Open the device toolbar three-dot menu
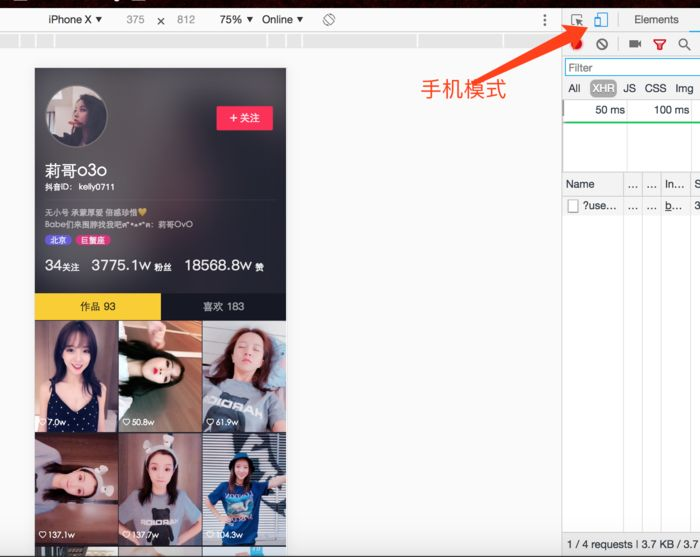This screenshot has height=557, width=700. (x=545, y=20)
